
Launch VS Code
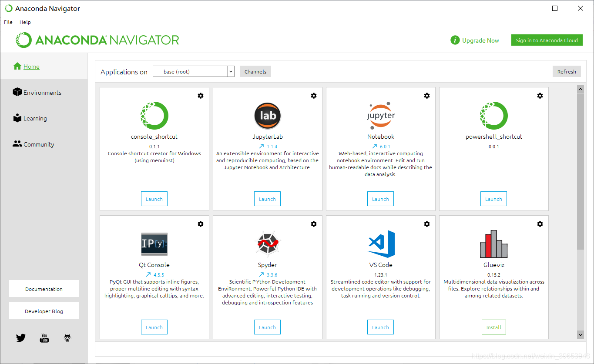coord(381,327)
